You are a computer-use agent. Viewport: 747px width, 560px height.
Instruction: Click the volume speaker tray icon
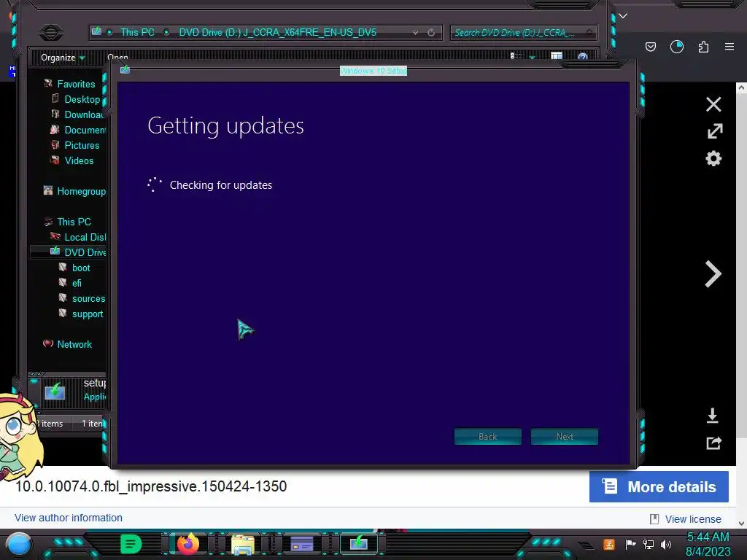[665, 544]
